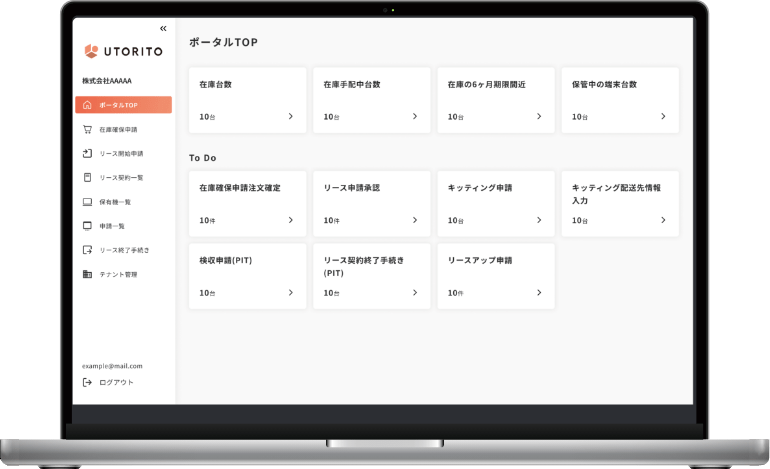Click the cart icon for 在庫確保申請
The image size is (770, 469).
pyautogui.click(x=88, y=129)
